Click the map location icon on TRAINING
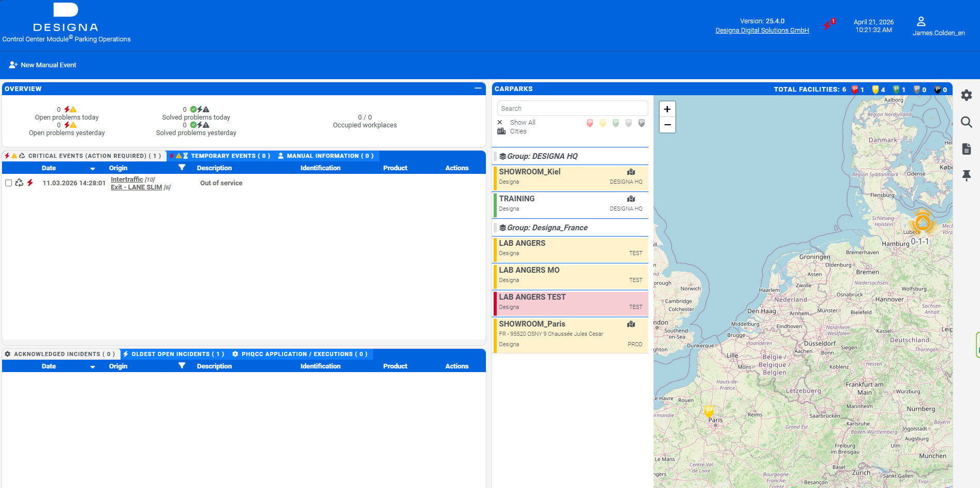Viewport: 980px width, 488px height. coord(631,199)
